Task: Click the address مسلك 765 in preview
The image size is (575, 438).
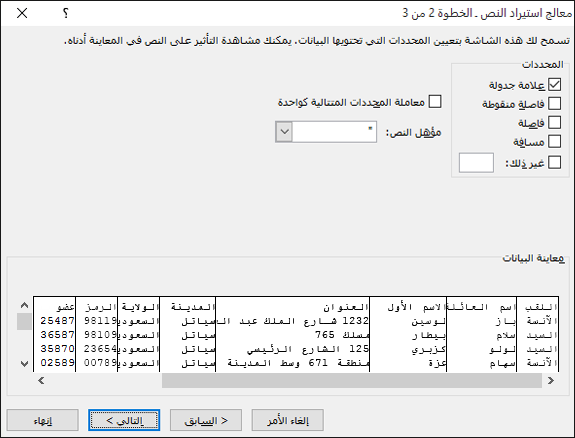Action: 343,335
